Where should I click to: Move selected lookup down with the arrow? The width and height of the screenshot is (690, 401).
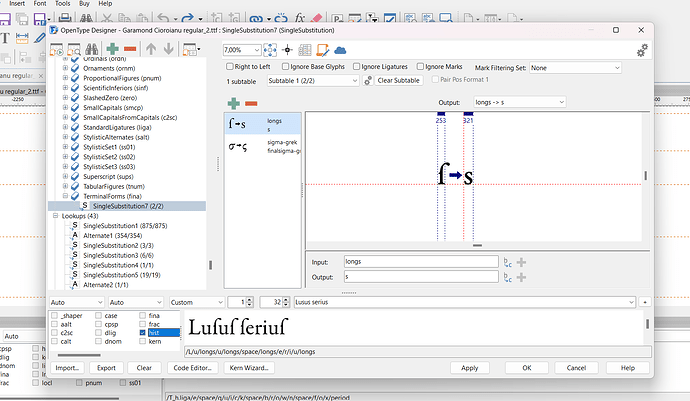pyautogui.click(x=171, y=48)
